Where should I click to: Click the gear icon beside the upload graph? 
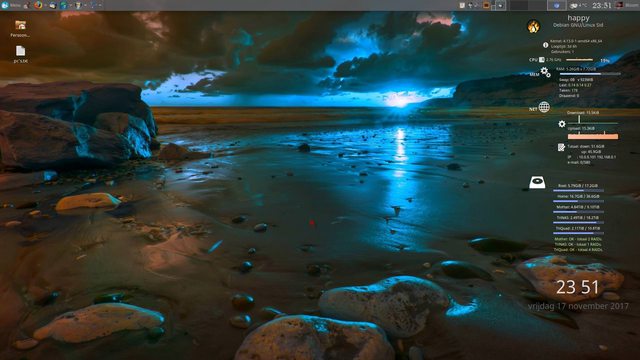click(x=562, y=124)
